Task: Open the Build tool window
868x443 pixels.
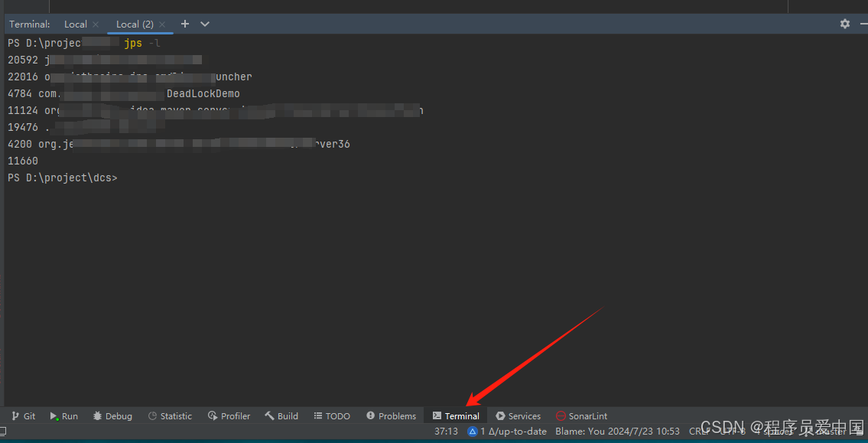Action: pyautogui.click(x=281, y=416)
